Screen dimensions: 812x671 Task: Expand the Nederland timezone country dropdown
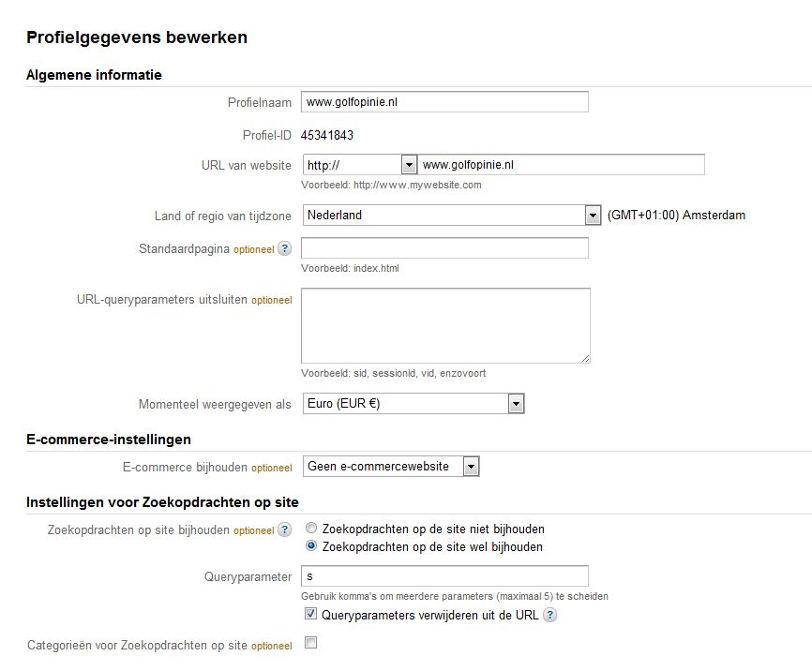tap(452, 215)
